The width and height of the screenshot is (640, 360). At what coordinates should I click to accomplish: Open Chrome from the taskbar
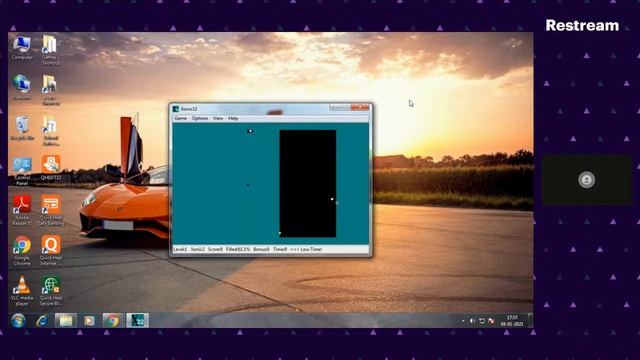113,320
